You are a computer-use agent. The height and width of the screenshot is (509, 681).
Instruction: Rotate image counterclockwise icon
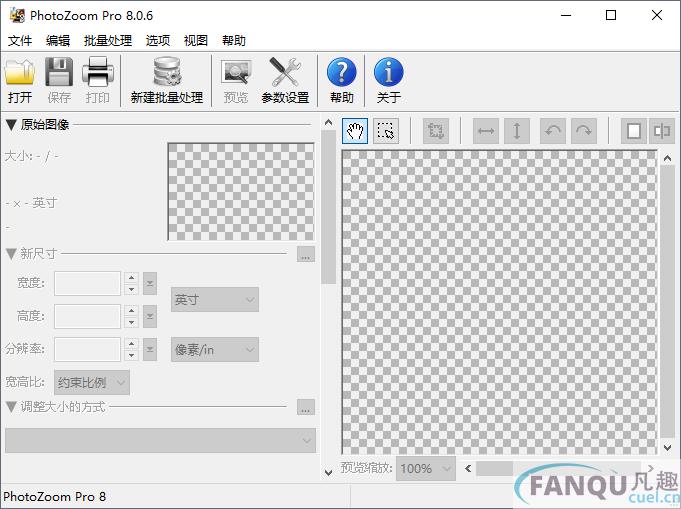553,131
